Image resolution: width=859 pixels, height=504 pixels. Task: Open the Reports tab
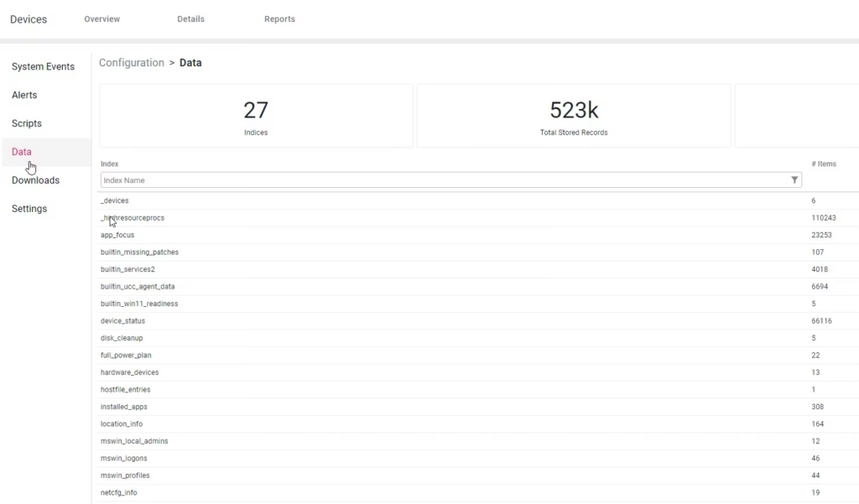tap(279, 19)
